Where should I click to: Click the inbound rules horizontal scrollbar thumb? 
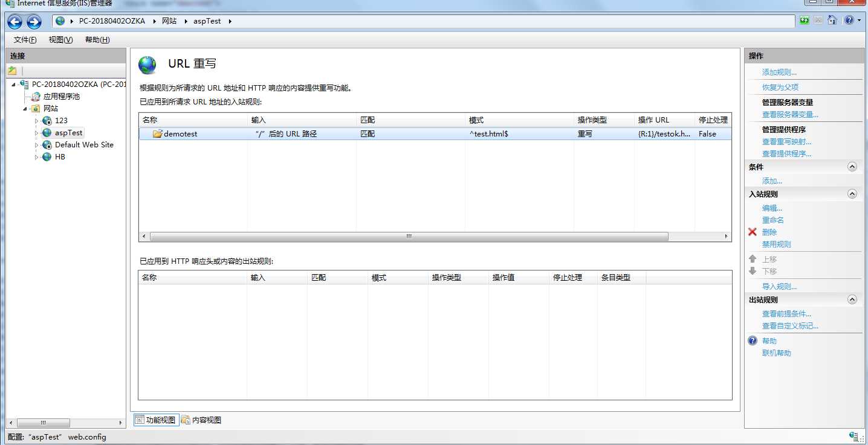tap(409, 237)
